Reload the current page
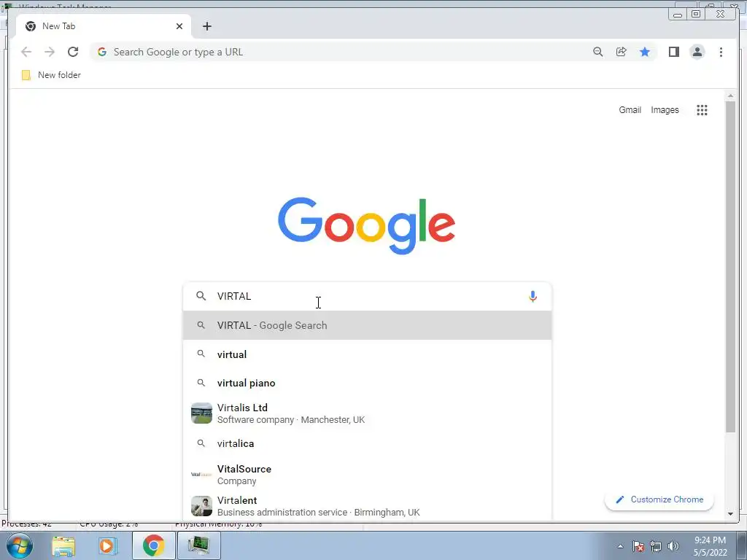 [73, 52]
